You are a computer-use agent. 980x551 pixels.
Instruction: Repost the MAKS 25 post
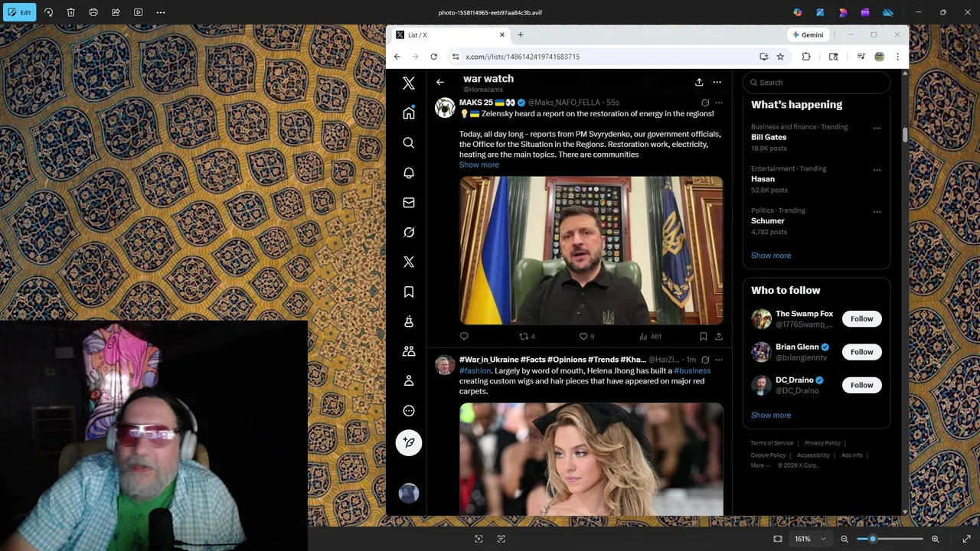tap(527, 336)
